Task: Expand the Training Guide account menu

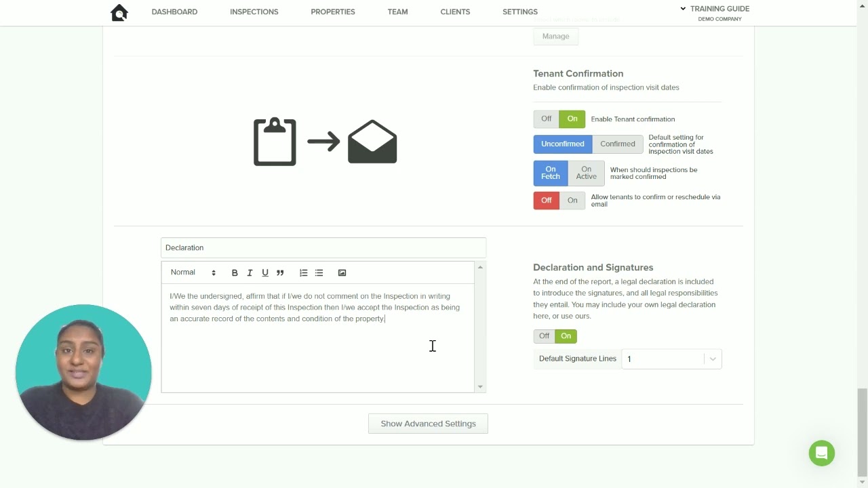Action: tap(715, 9)
